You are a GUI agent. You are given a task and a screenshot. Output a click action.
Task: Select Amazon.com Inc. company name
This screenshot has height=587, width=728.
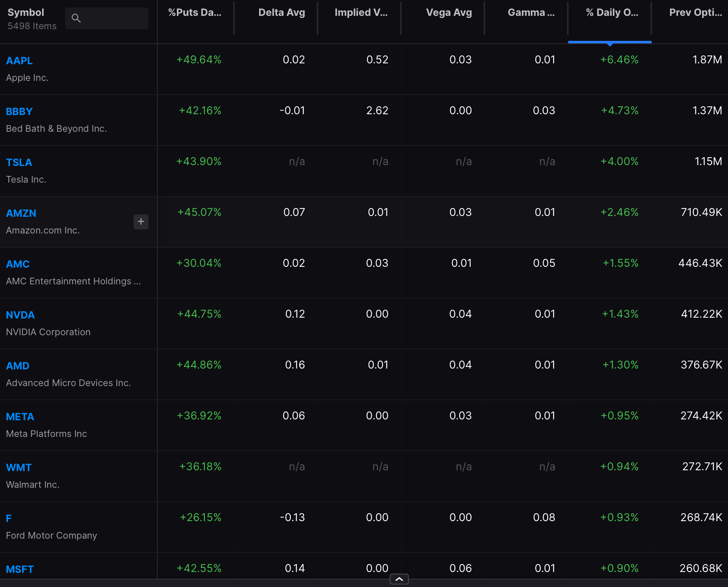pos(43,231)
